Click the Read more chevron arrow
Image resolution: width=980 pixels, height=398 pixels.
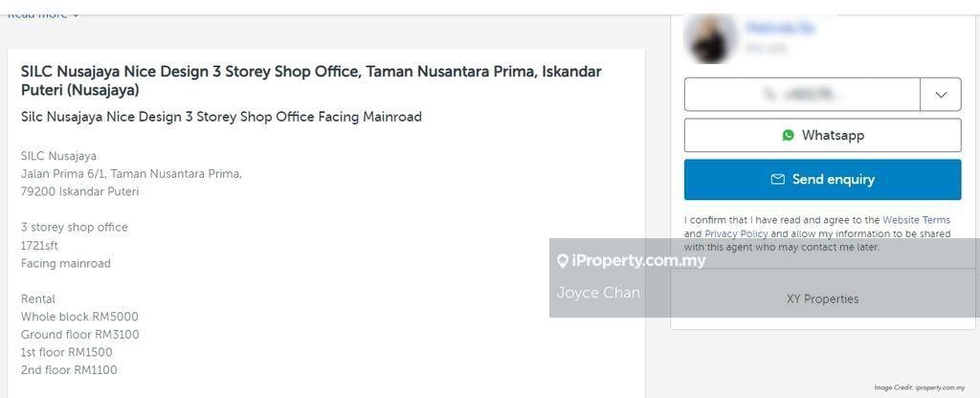[x=76, y=13]
